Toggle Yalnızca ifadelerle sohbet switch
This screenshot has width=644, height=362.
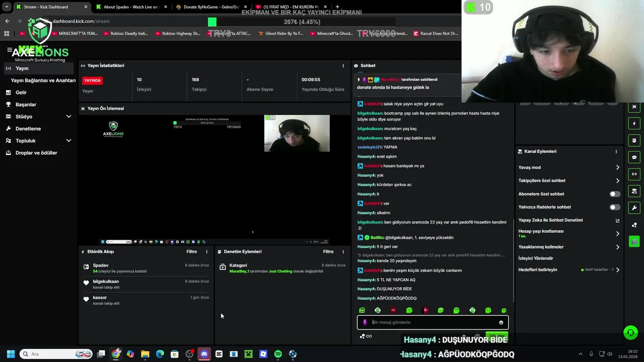[615, 207]
